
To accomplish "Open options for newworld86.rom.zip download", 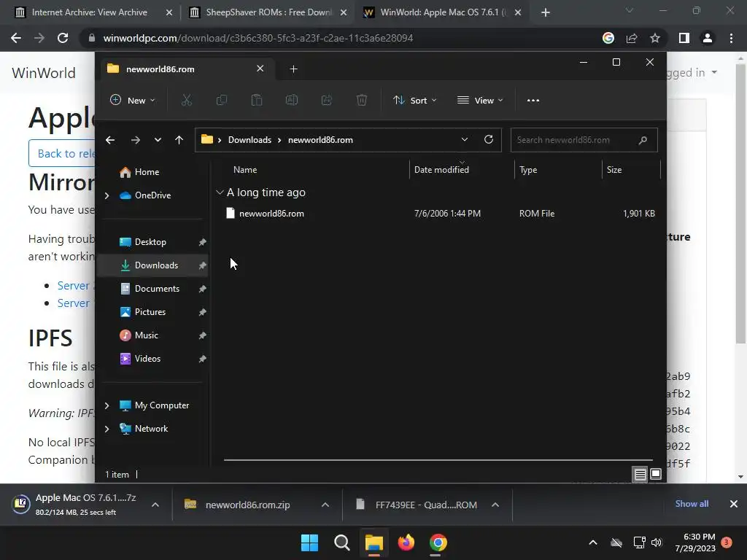I will pyautogui.click(x=325, y=505).
